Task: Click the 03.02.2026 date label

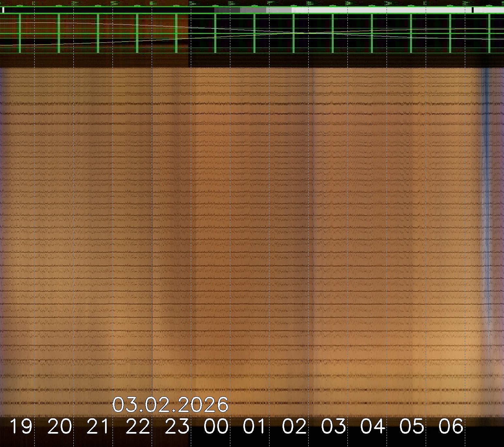Action: (170, 405)
